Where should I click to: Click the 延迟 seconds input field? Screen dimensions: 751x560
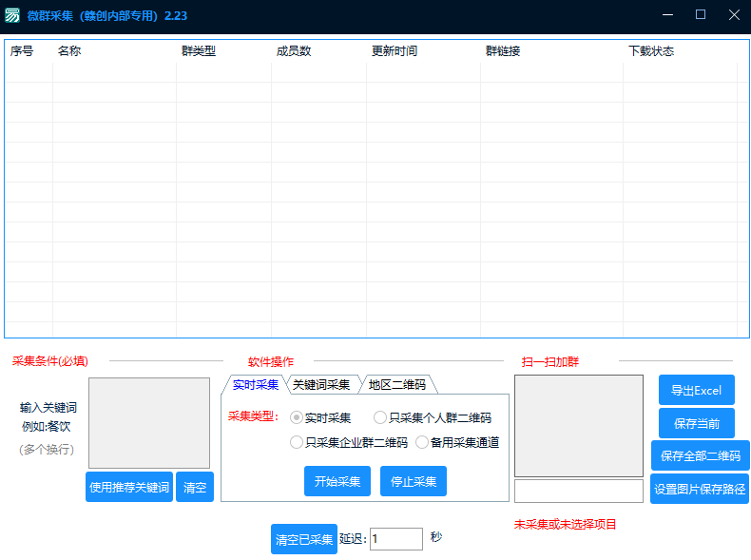(x=396, y=539)
